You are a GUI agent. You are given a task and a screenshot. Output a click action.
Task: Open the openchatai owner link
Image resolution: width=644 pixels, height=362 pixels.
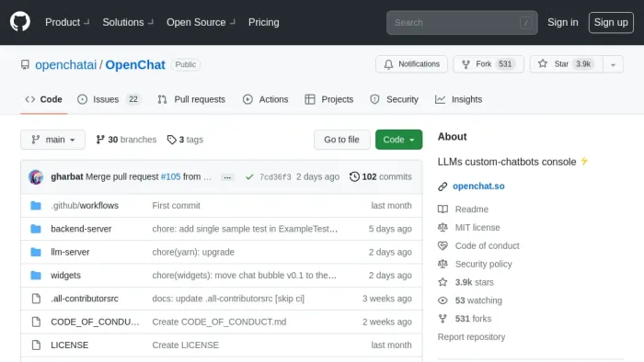click(x=65, y=65)
